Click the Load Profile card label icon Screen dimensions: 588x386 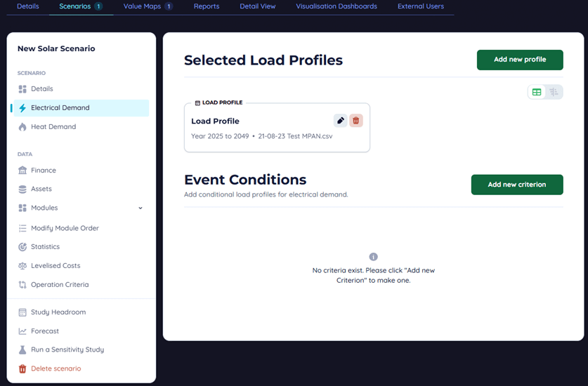(197, 102)
